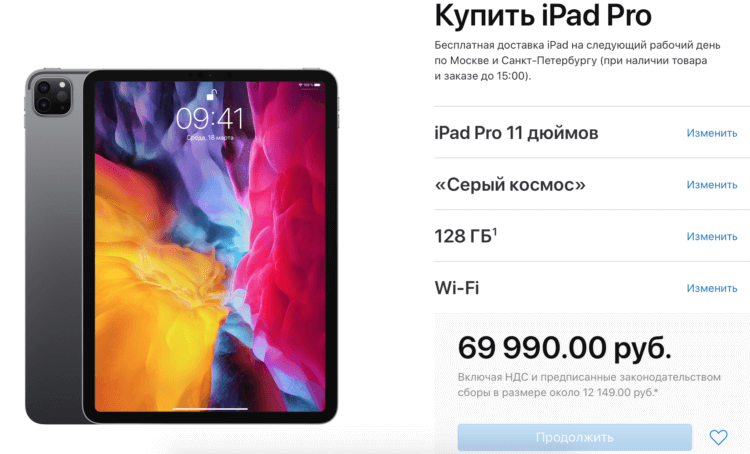The height and width of the screenshot is (454, 750).
Task: Select the iPad Pro 11 дюймов row label
Action: [x=516, y=133]
